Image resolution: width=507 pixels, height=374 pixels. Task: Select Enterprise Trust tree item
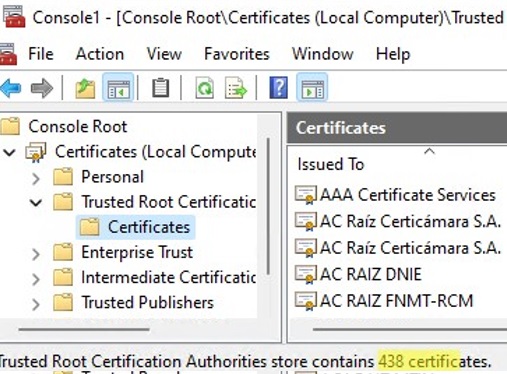coord(137,252)
